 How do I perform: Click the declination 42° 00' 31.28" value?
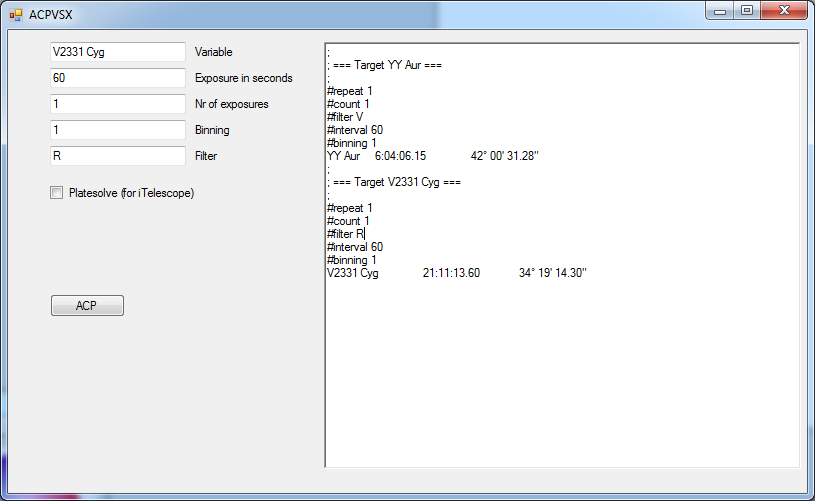pyautogui.click(x=505, y=156)
